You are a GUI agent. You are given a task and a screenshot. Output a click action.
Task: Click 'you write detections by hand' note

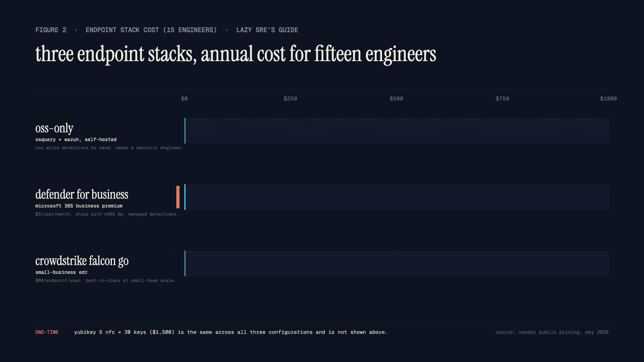[109, 148]
